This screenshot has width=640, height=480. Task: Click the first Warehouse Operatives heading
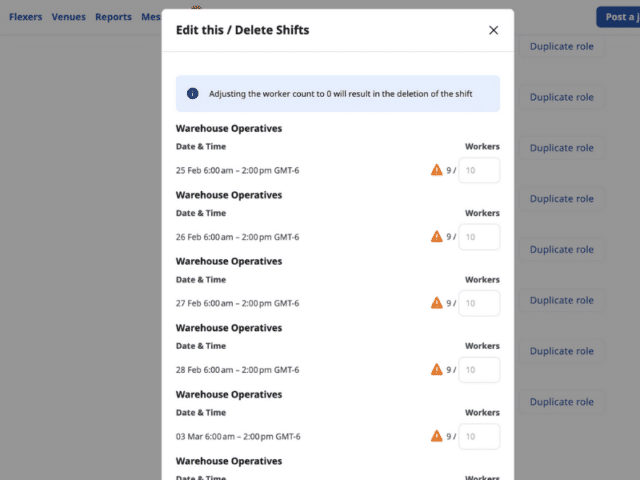(x=229, y=128)
